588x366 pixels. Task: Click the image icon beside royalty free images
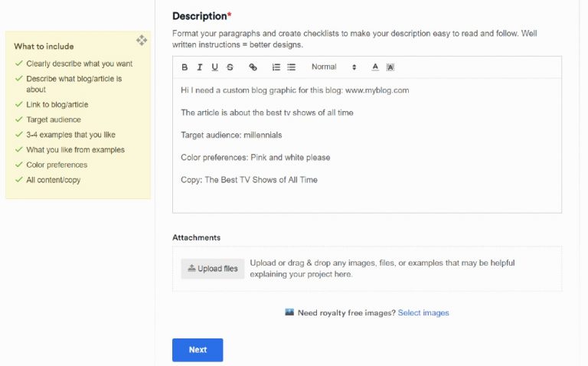pos(289,312)
